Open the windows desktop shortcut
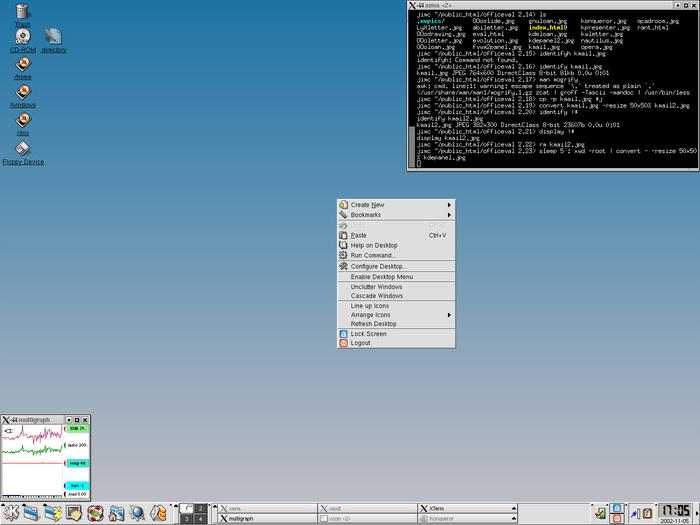Screen dimensions: 700x525 tap(22, 94)
